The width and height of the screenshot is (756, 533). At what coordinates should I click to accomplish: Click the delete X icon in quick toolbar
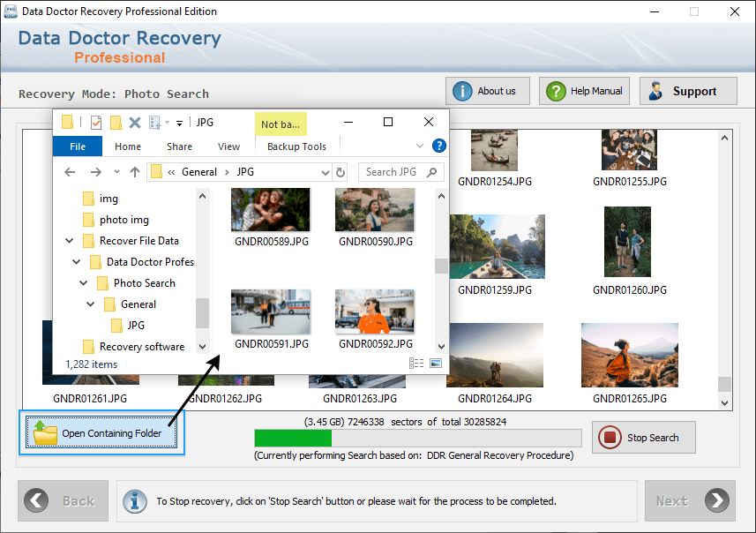coord(135,123)
